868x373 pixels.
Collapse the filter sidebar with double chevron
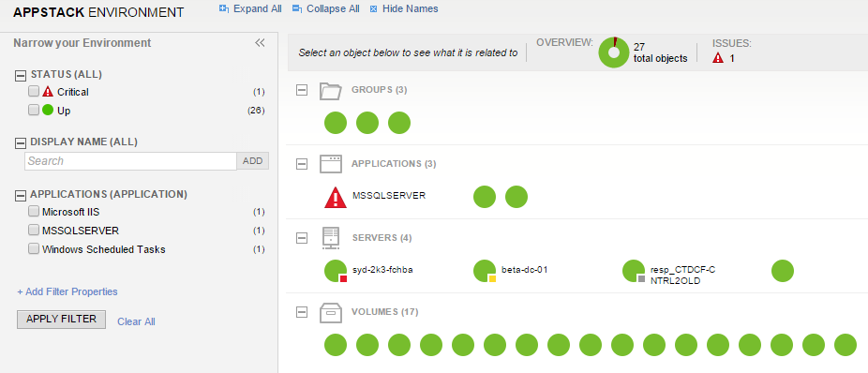click(261, 42)
